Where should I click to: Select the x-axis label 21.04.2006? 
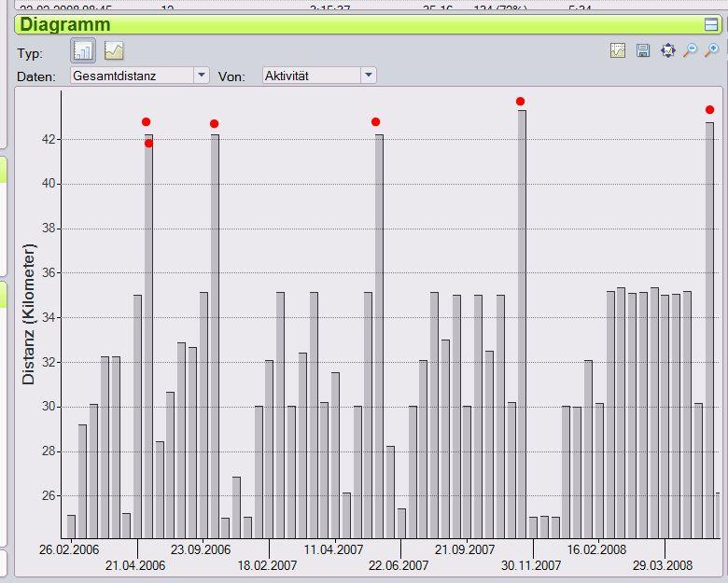coord(135,566)
